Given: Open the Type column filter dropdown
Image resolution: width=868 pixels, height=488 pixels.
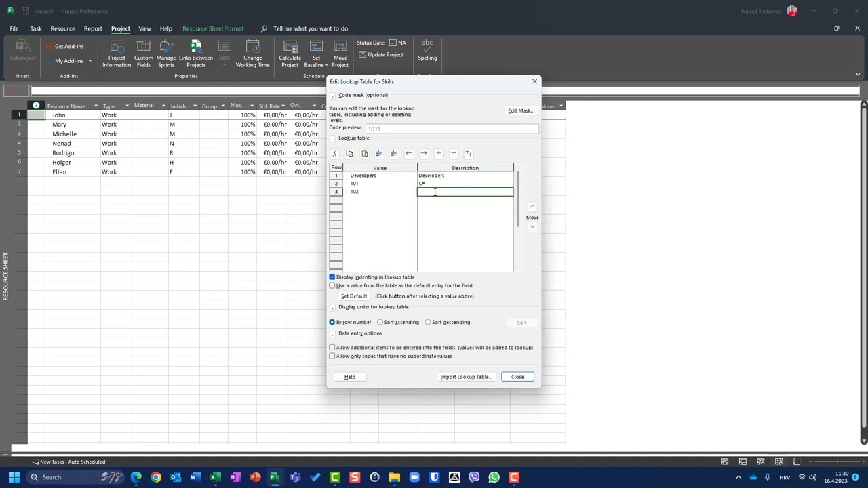Looking at the screenshot, I should [x=127, y=106].
